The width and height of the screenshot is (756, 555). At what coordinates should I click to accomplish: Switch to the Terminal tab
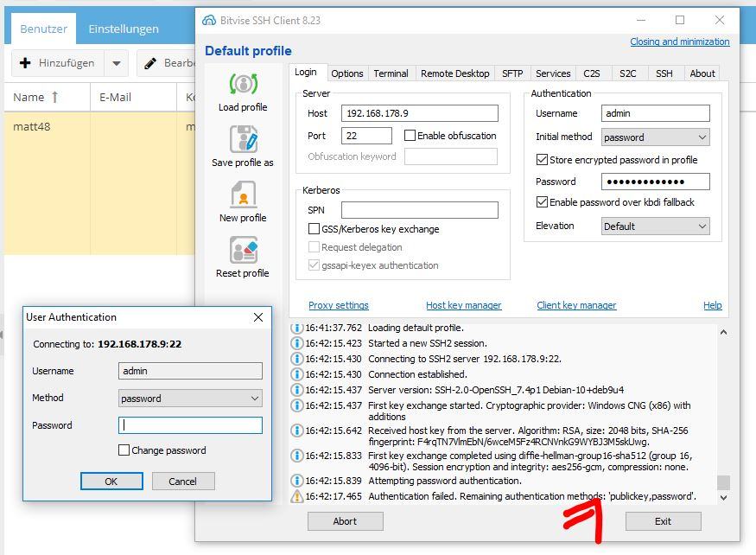391,73
